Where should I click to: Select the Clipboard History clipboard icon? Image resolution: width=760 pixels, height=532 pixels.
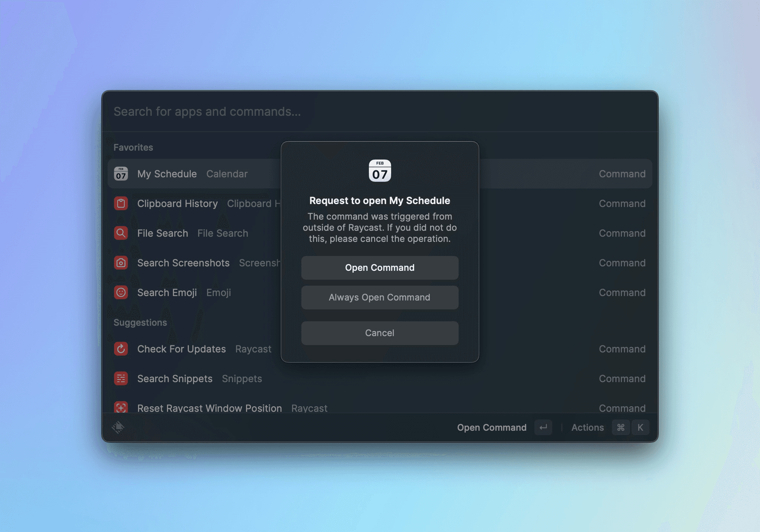click(x=121, y=203)
